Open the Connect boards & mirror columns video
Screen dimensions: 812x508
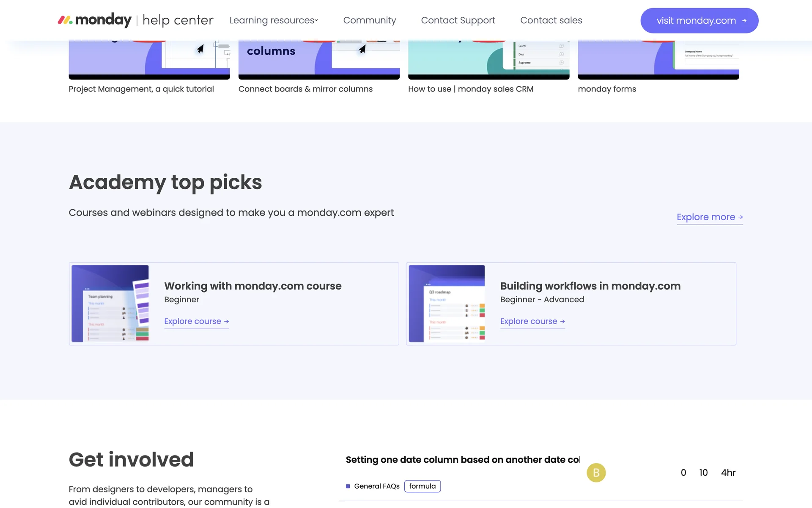click(319, 59)
